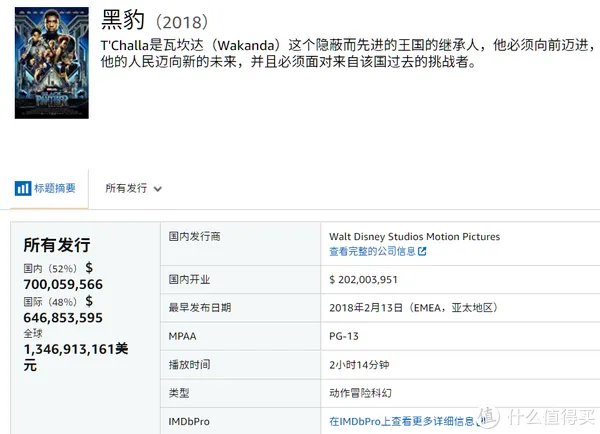Image resolution: width=600 pixels, height=434 pixels.
Task: Click the PG-13 rating value
Action: [x=344, y=336]
